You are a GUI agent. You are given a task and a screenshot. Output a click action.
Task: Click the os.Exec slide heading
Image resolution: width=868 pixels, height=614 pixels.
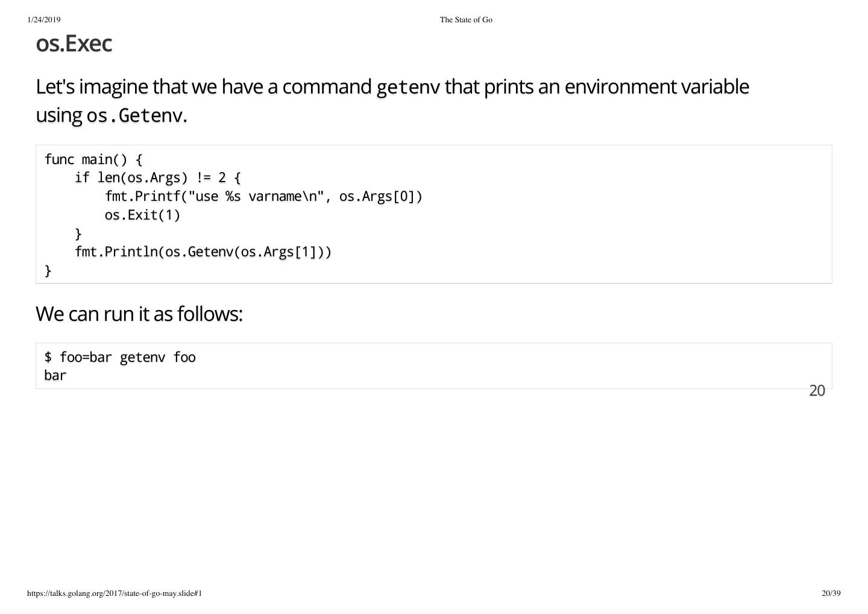74,44
